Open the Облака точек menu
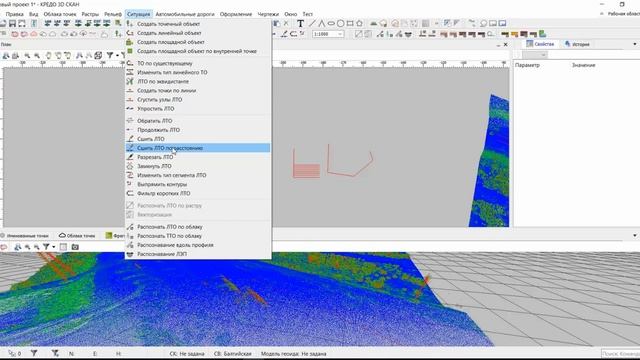The width and height of the screenshot is (640, 360). [x=60, y=14]
